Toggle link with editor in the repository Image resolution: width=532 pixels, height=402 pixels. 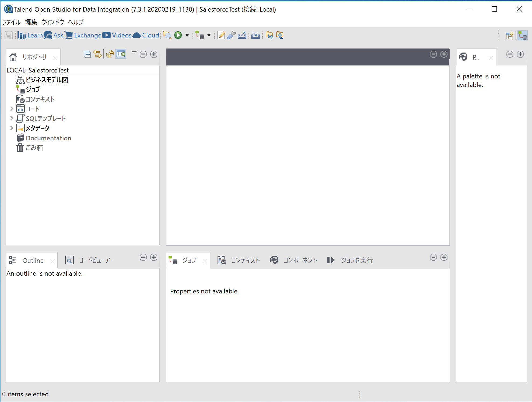click(x=97, y=54)
